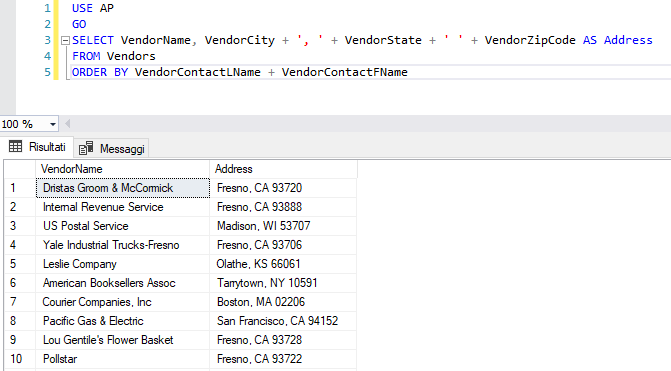Image resolution: width=671 pixels, height=371 pixels.
Task: Select the Dristas Groom & McCormick cell
Action: (x=123, y=188)
